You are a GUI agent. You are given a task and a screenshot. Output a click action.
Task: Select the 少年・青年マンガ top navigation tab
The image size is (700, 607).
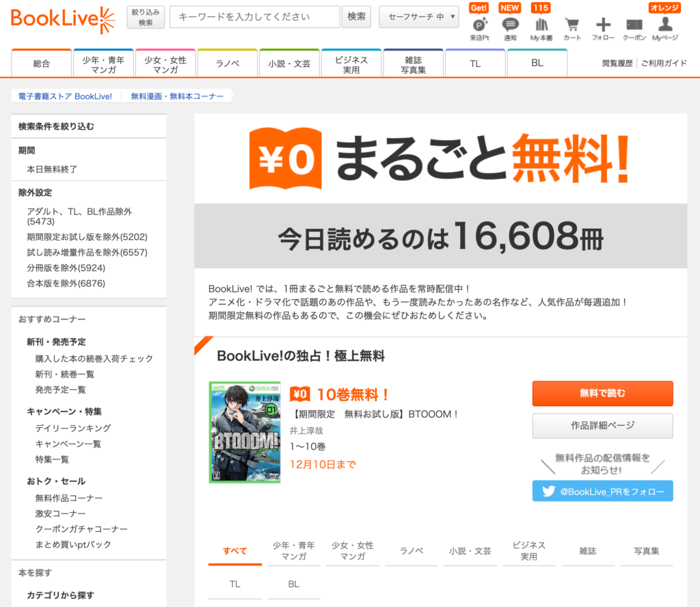coord(104,64)
